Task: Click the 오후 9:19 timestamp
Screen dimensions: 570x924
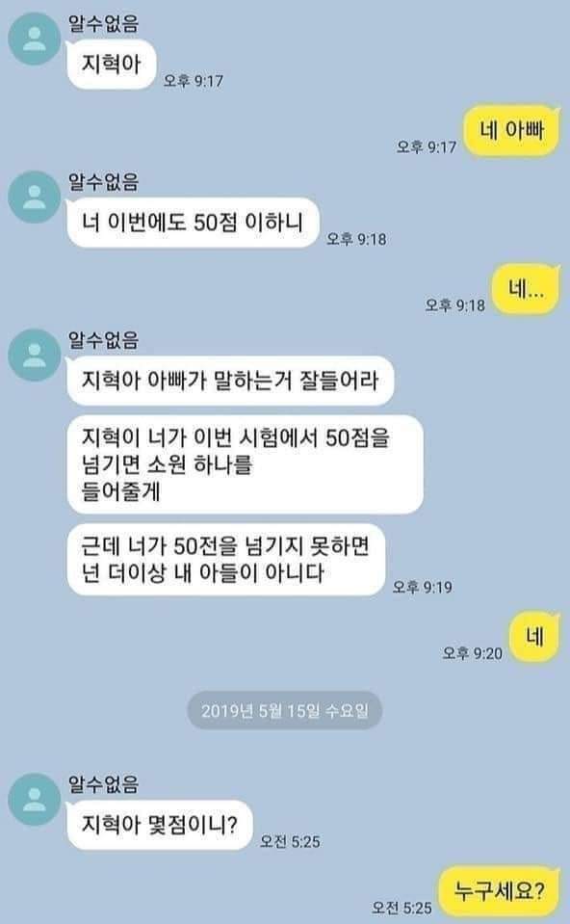Action: pos(422,587)
